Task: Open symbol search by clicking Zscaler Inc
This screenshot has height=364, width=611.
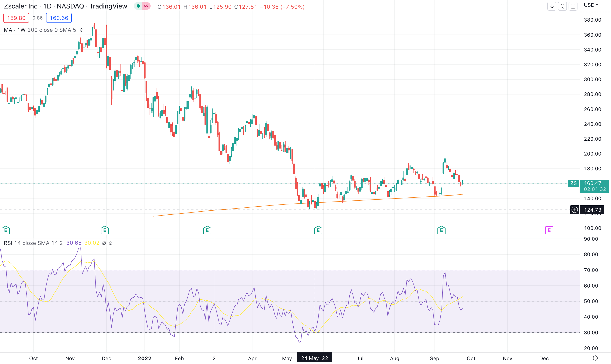Action: 21,6
